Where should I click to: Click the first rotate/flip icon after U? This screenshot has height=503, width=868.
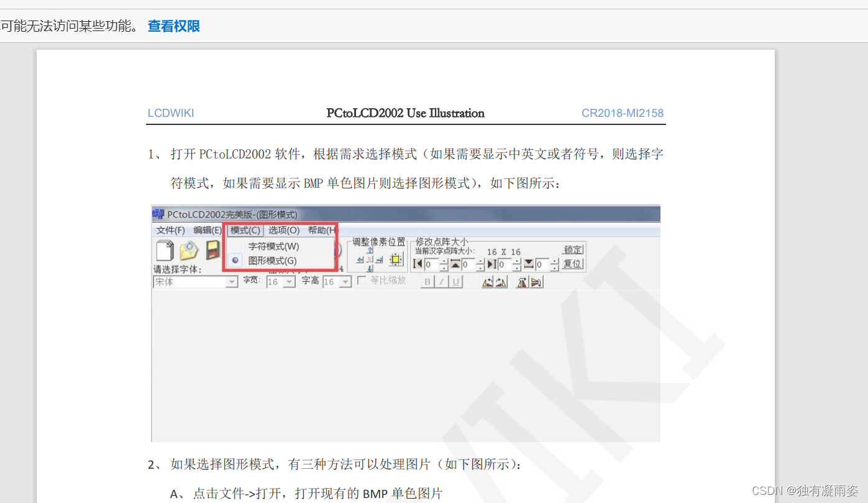pyautogui.click(x=488, y=282)
